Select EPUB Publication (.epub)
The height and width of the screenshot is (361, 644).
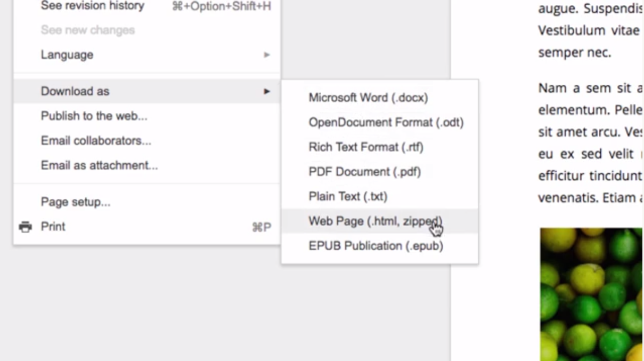380,246
